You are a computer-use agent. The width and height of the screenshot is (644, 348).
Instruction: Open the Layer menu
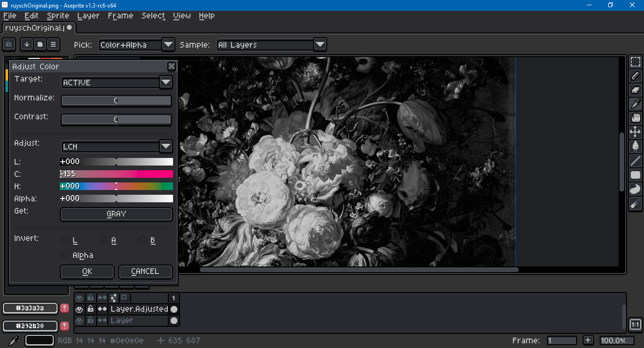[x=88, y=16]
